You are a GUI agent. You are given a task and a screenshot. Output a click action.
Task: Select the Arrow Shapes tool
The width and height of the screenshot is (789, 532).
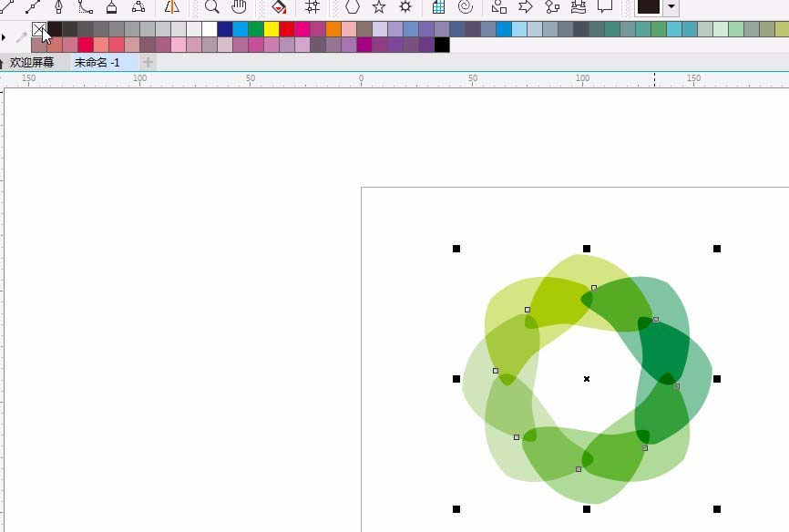(x=526, y=6)
